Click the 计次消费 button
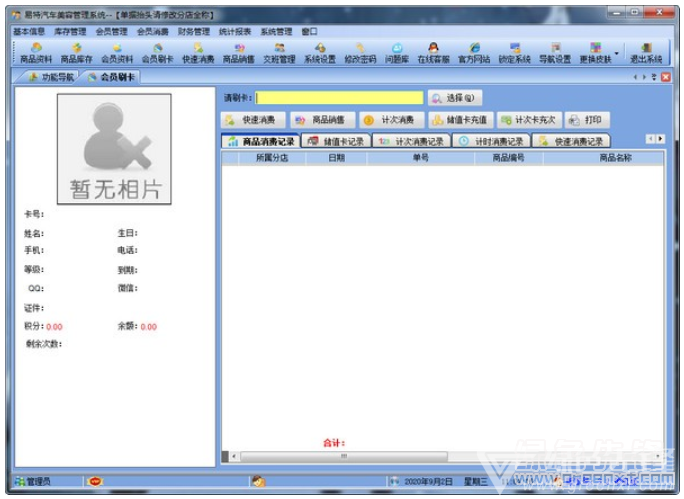Screen dimensions: 684x499 pyautogui.click(x=391, y=120)
